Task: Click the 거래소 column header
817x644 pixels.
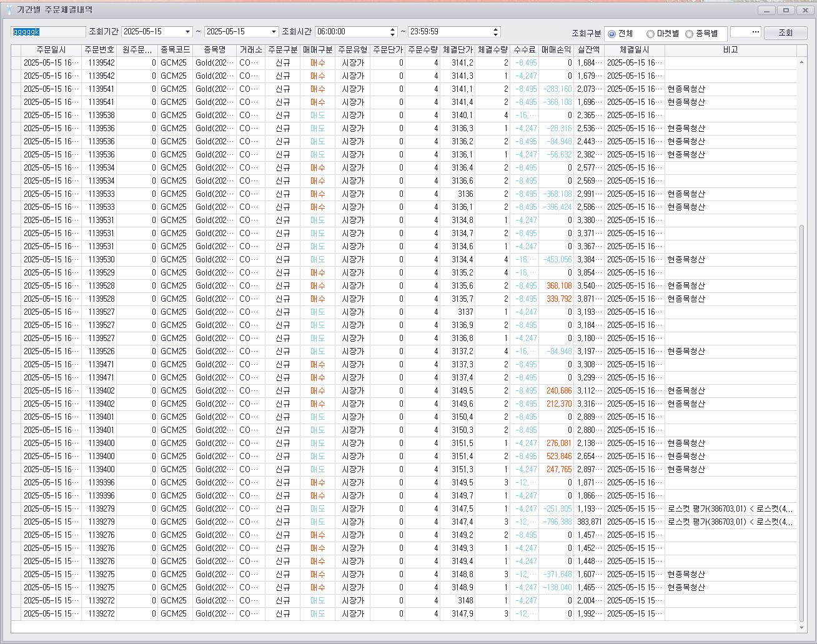Action: click(251, 50)
